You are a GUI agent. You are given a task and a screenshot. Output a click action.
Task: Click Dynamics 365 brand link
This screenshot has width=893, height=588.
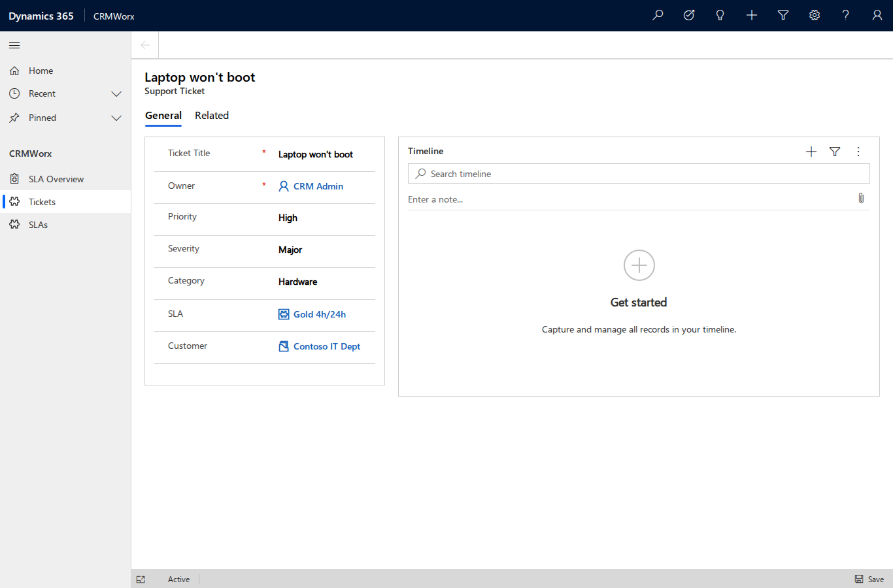[x=41, y=16]
